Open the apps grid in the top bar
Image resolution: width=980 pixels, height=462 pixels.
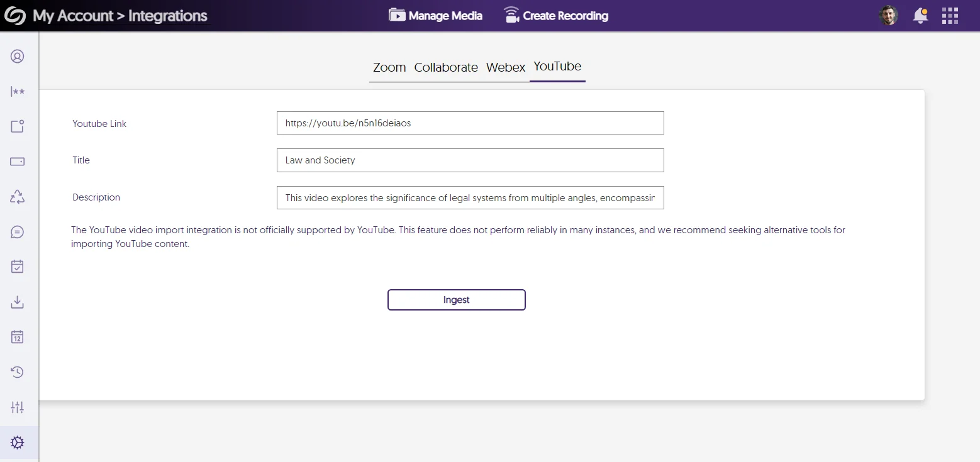[x=950, y=15]
